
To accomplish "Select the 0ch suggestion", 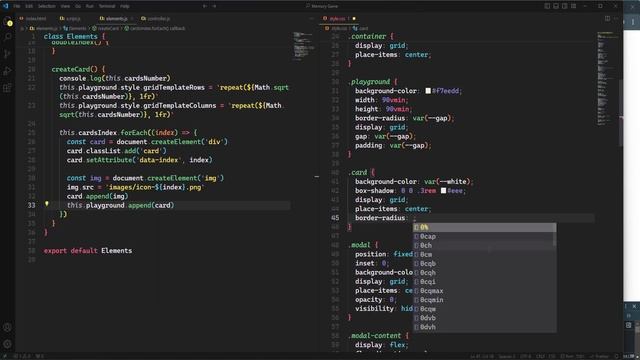I will pyautogui.click(x=484, y=245).
